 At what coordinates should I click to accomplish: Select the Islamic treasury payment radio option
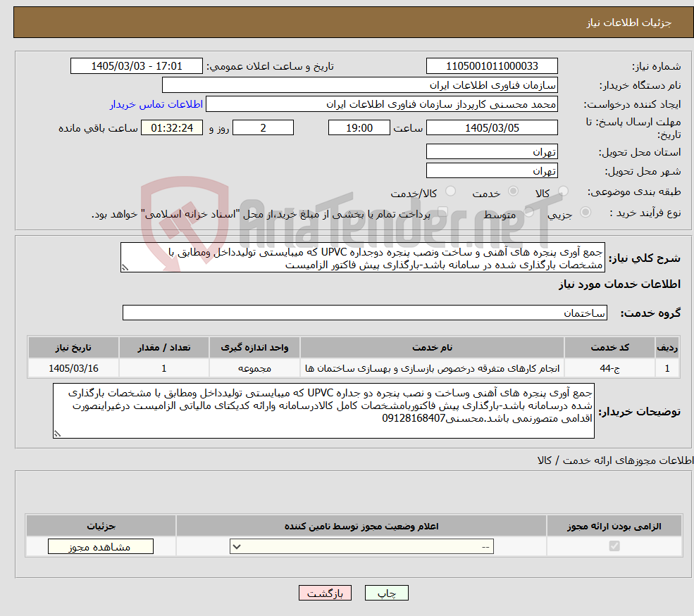point(443,213)
